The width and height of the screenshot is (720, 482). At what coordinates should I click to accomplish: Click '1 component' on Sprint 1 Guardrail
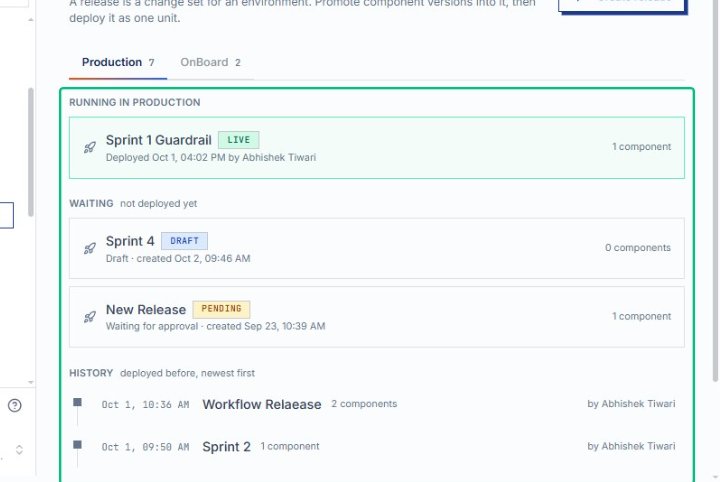(x=641, y=147)
